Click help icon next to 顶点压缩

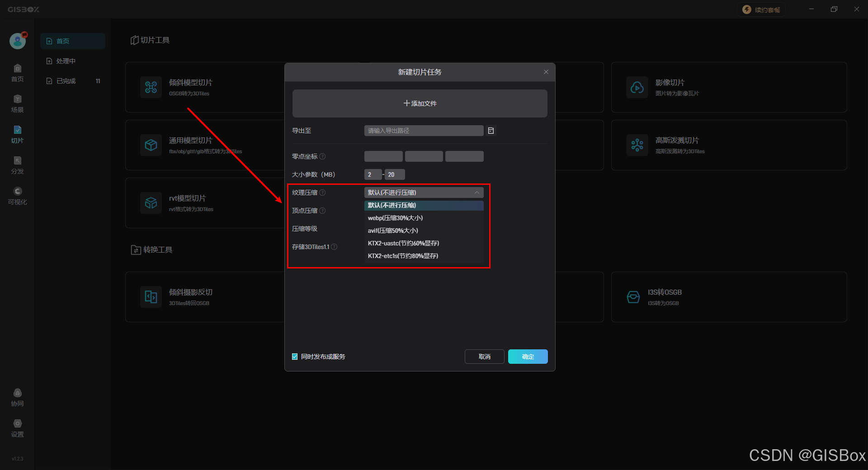point(322,211)
